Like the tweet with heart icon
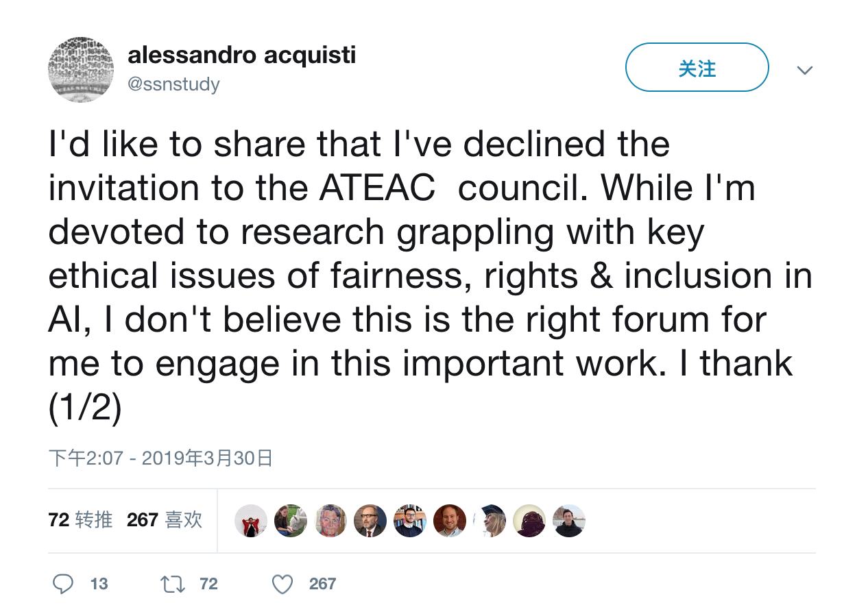 (282, 584)
